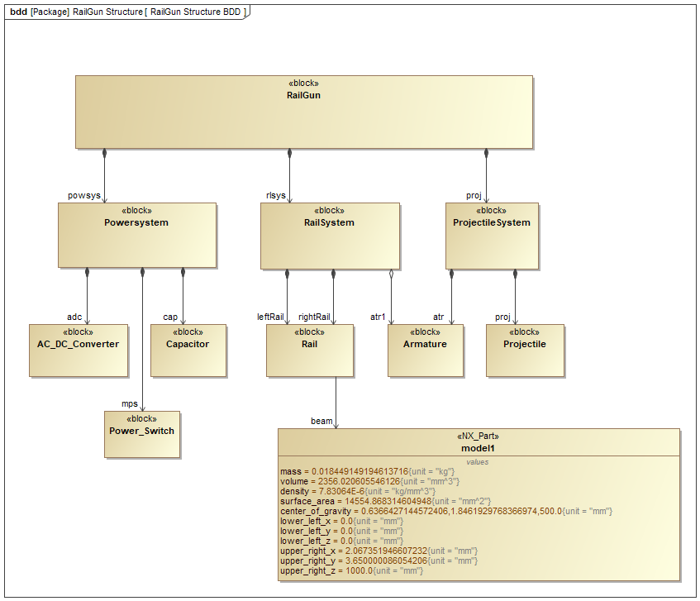Click the Power_Switch block
This screenshot has width=700, height=601.
click(142, 435)
